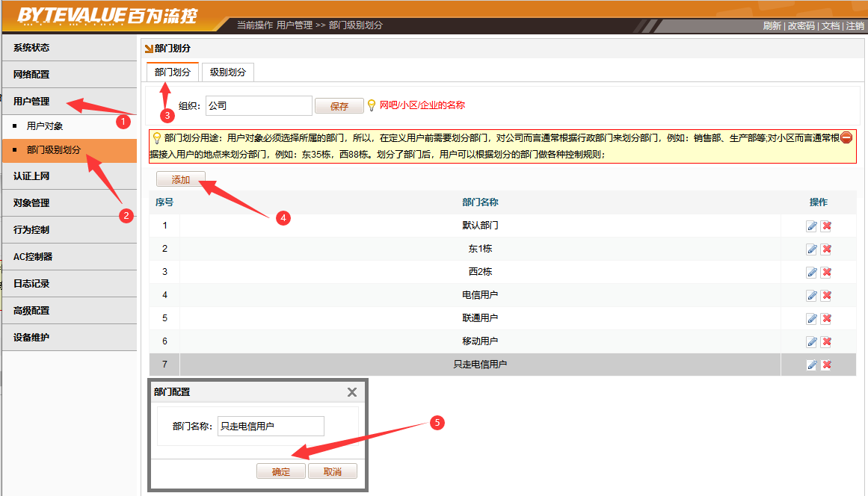Expand the 网络配置 sidebar section
Viewport: 868px width, 496px height.
tap(31, 75)
